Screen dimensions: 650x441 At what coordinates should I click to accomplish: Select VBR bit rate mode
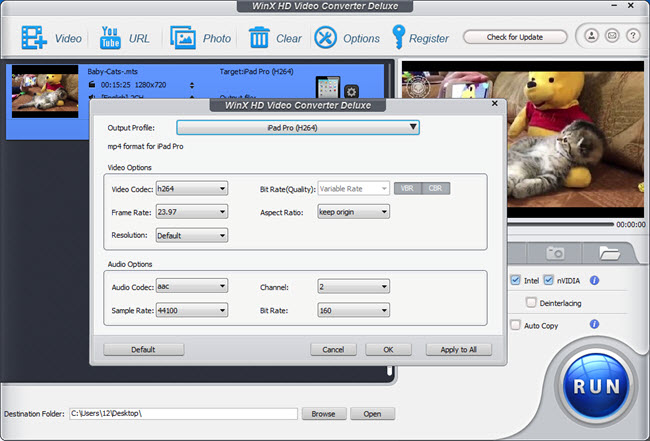coord(407,189)
